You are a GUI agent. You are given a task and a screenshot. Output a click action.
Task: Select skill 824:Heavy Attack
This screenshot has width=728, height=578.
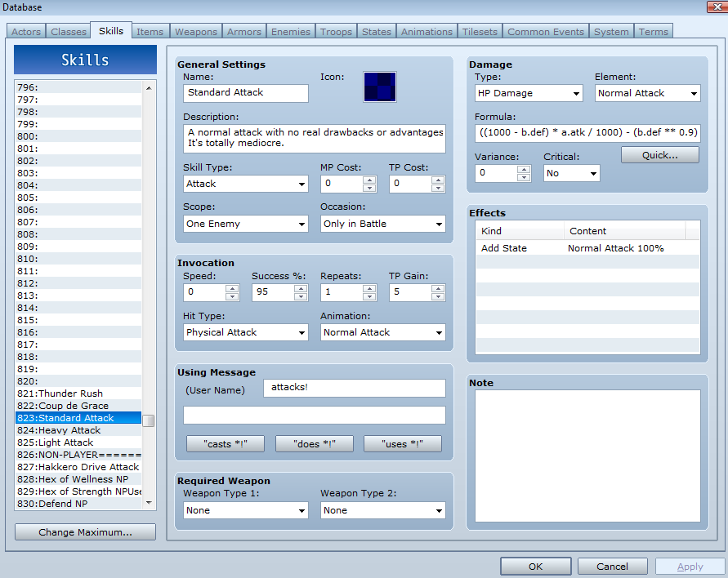tap(78, 430)
